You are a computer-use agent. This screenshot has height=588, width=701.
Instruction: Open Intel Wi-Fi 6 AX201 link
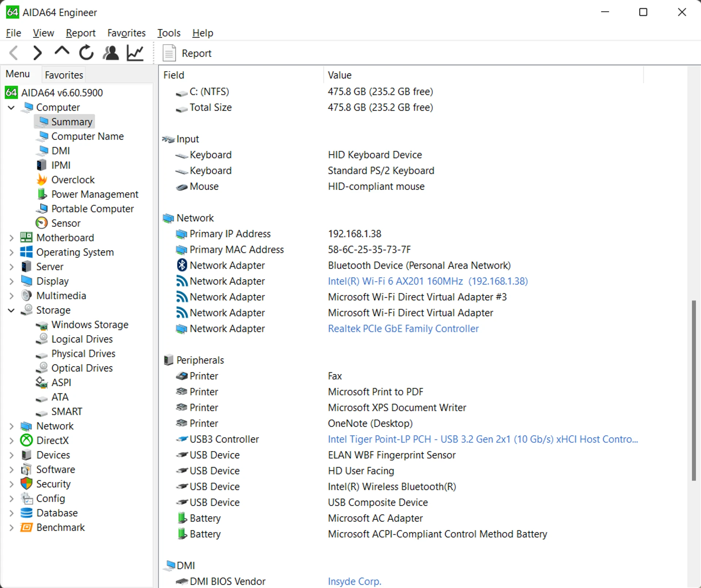pyautogui.click(x=428, y=281)
